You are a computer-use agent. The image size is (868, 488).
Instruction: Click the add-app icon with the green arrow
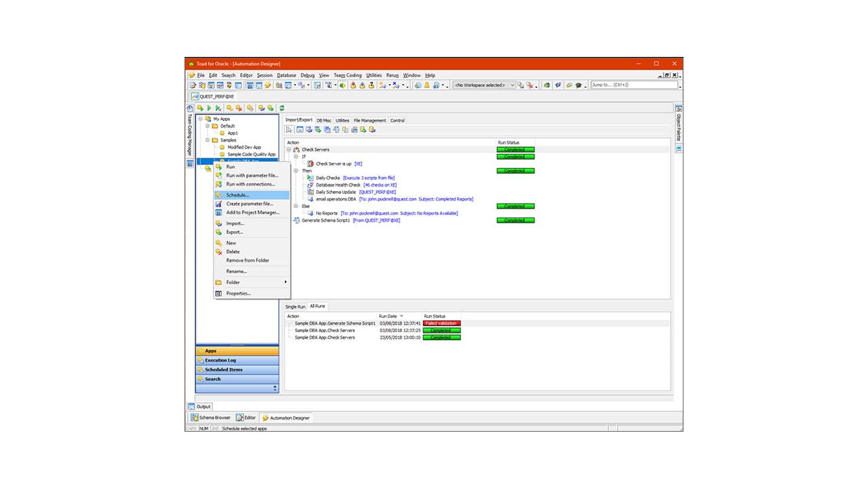[200, 108]
